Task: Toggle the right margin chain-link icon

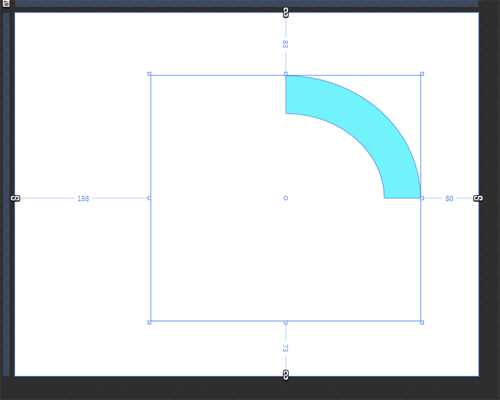Action: pos(478,198)
